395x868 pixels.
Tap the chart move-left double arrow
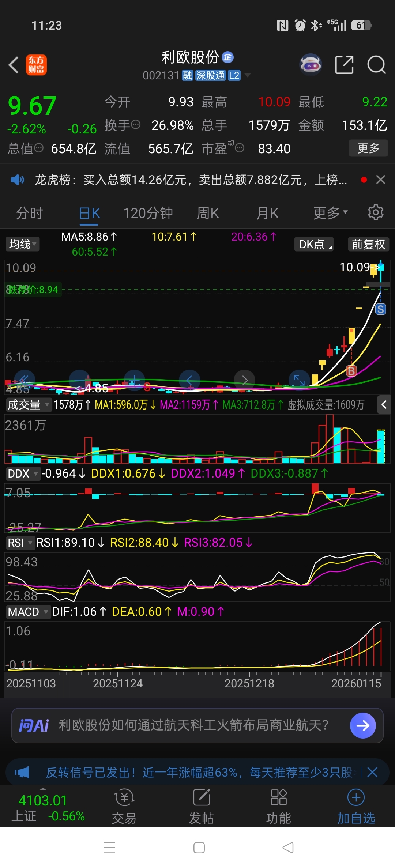tap(25, 380)
